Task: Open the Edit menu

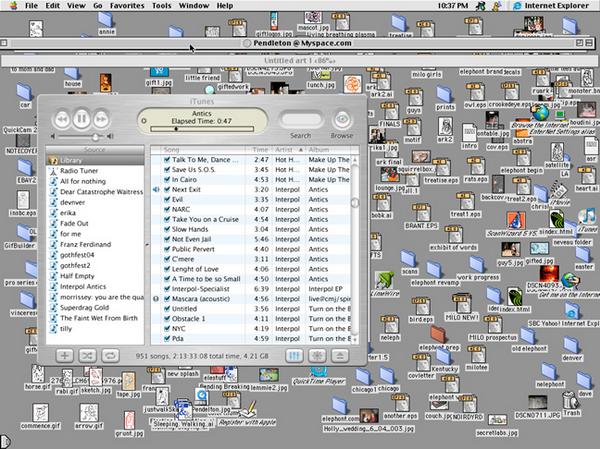Action: tap(52, 5)
